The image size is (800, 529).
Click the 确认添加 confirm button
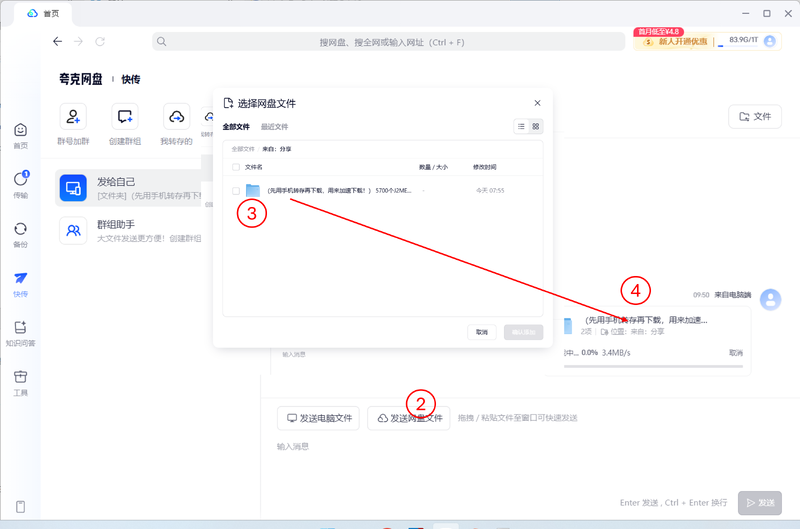pos(523,332)
